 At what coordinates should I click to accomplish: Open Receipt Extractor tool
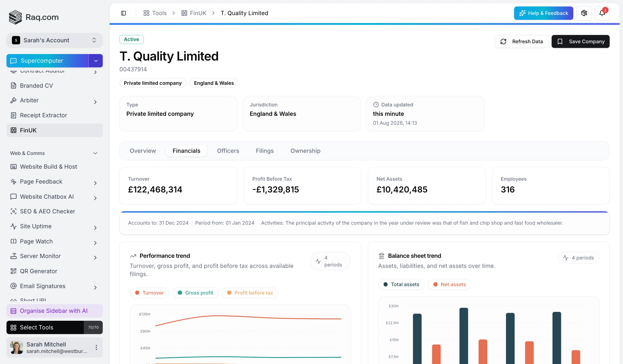tap(54, 115)
